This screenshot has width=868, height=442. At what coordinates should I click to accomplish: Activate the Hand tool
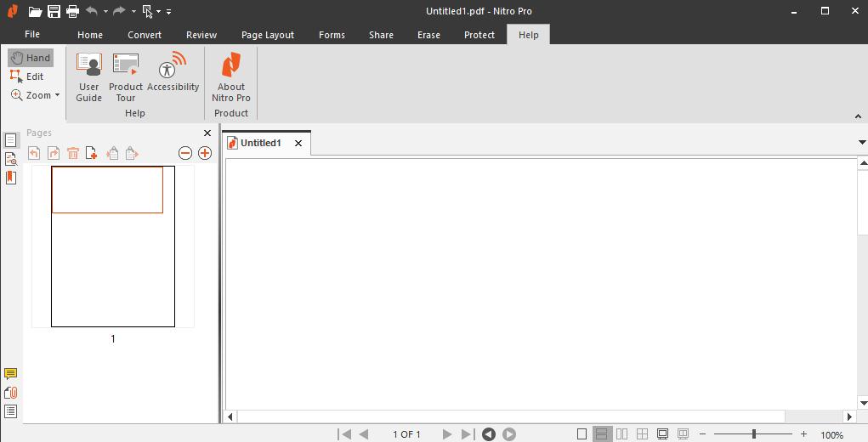(x=31, y=58)
